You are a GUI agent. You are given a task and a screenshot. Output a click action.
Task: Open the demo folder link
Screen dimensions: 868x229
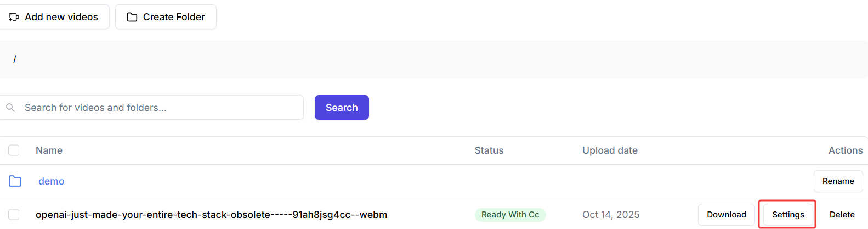click(51, 181)
